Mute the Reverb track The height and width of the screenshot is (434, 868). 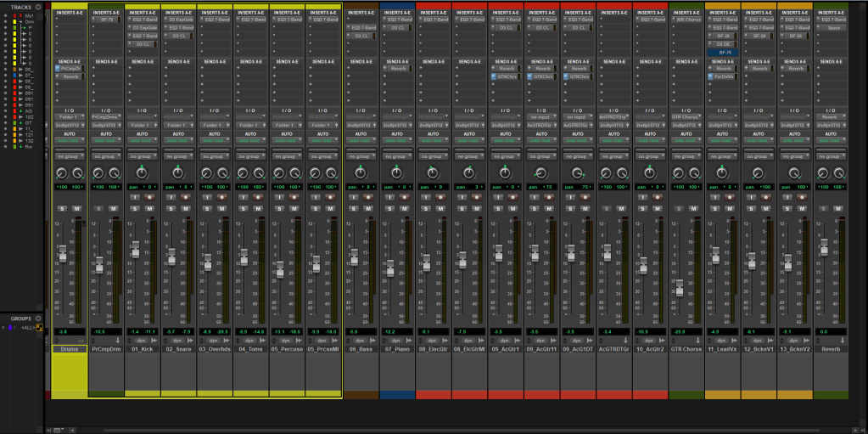point(838,209)
